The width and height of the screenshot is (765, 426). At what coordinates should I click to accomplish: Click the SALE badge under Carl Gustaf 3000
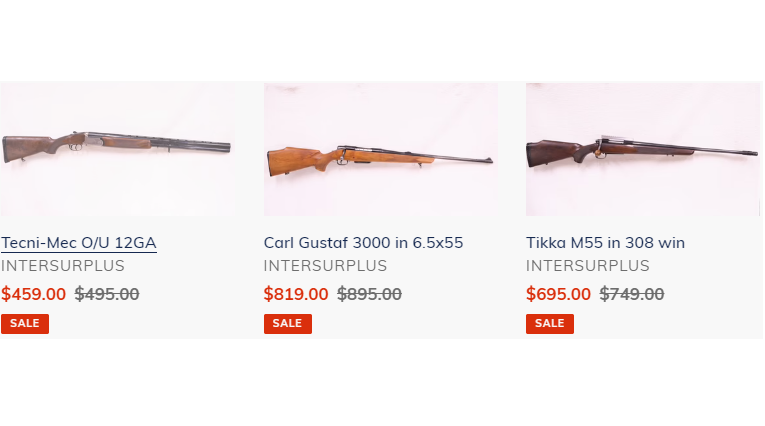287,324
